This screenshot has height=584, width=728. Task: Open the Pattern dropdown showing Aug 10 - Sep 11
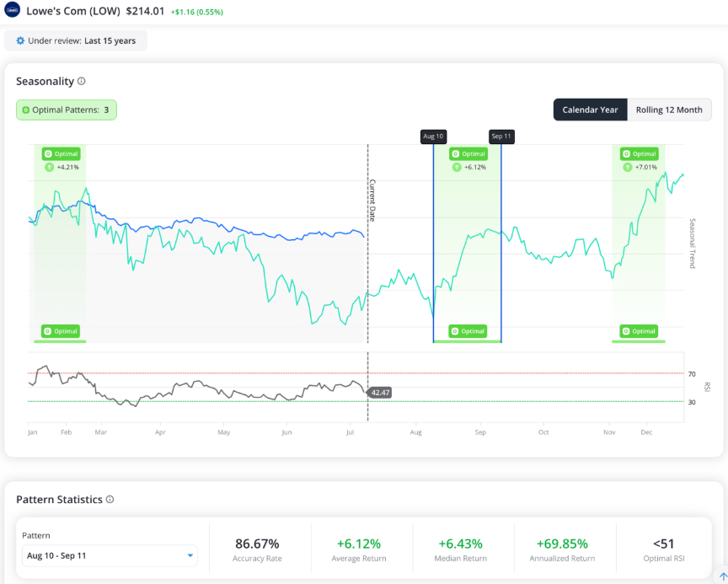tap(110, 555)
